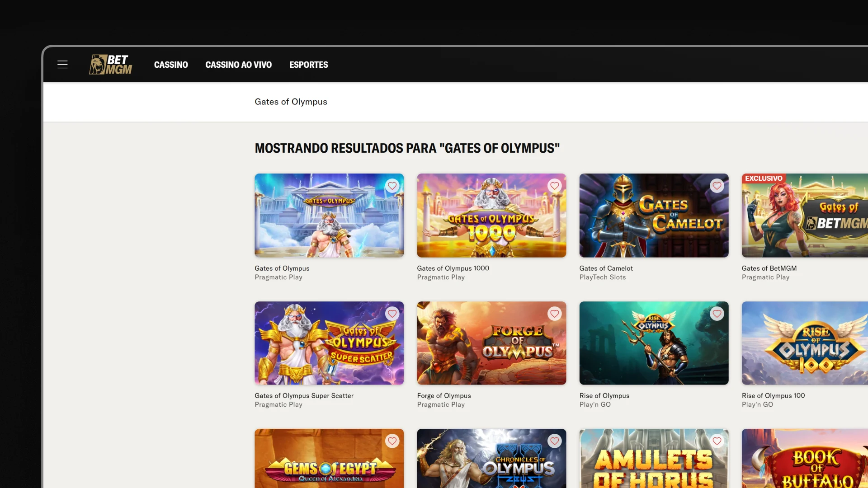The width and height of the screenshot is (868, 488).
Task: Favorite the Gates of Camelot game
Action: tap(717, 186)
